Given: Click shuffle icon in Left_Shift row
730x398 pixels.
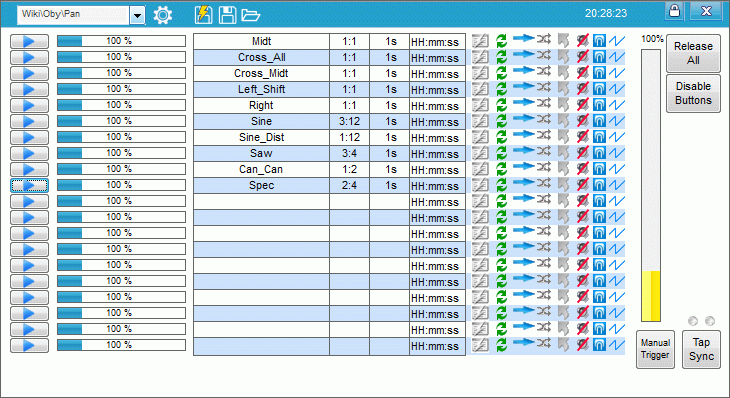Looking at the screenshot, I should (543, 87).
